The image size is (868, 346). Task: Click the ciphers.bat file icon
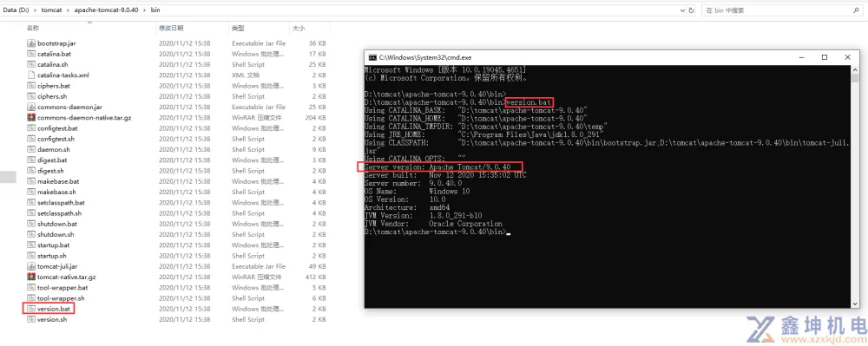31,86
